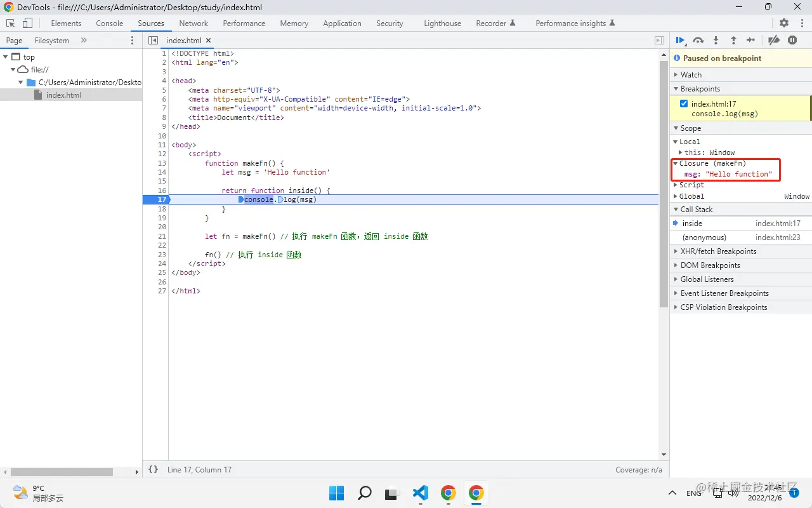Step into next function call
Screen dimensions: 812x508
tap(716, 40)
